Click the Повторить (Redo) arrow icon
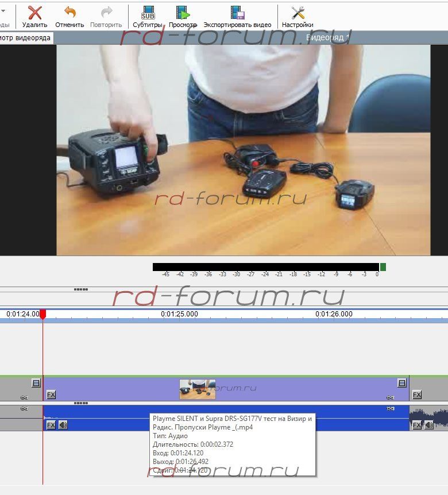This screenshot has height=495, width=448. tap(106, 13)
